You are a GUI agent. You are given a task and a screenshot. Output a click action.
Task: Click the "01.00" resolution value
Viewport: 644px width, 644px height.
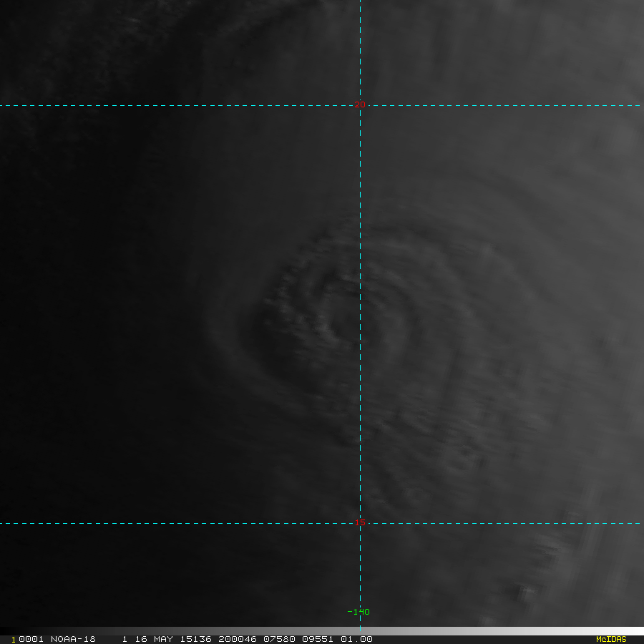point(356,639)
